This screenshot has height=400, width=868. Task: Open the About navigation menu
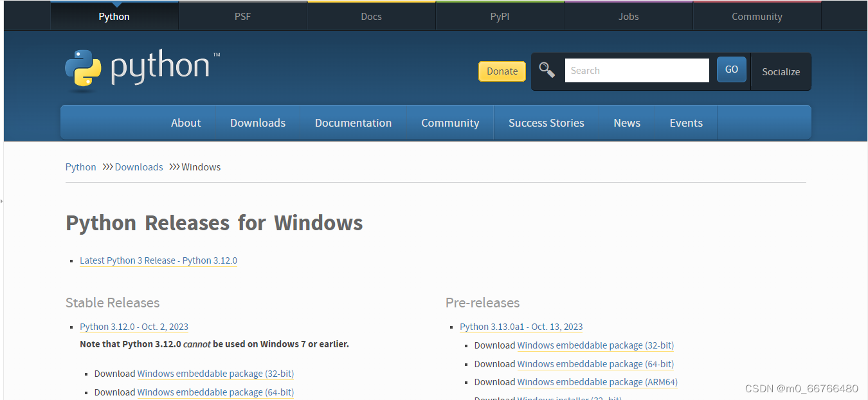tap(186, 123)
